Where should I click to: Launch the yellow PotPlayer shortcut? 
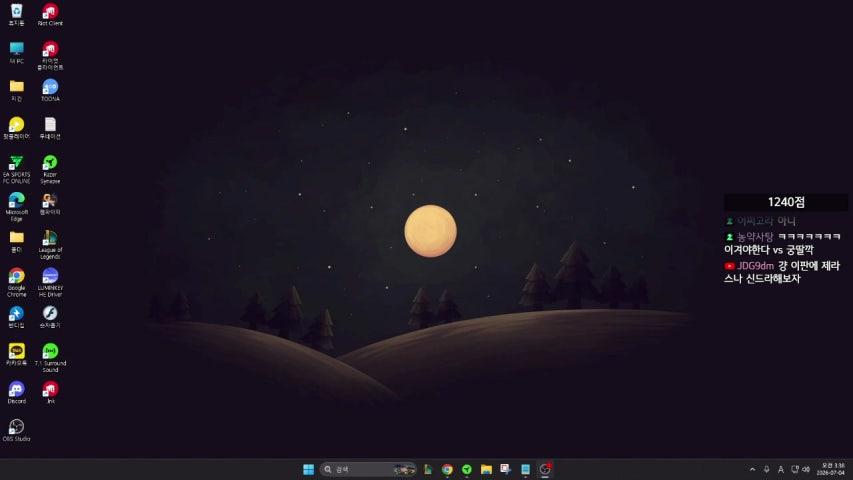(x=16, y=128)
